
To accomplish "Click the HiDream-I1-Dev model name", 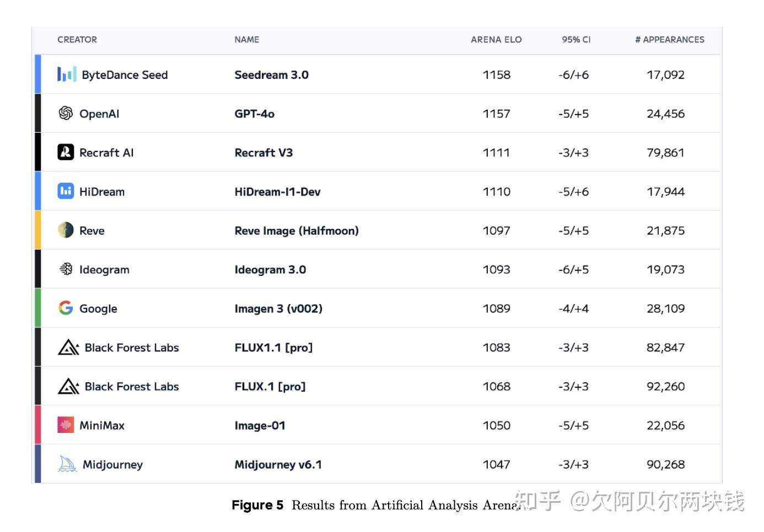I will [x=277, y=192].
